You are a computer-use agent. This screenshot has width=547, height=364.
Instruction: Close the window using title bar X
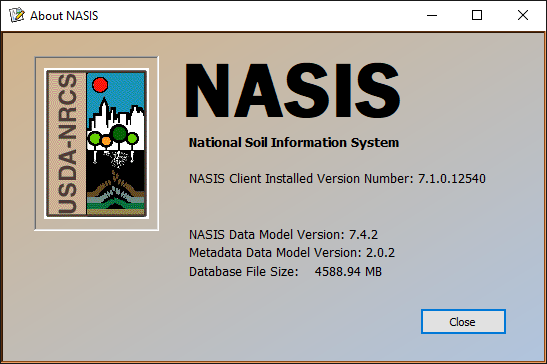pos(523,15)
